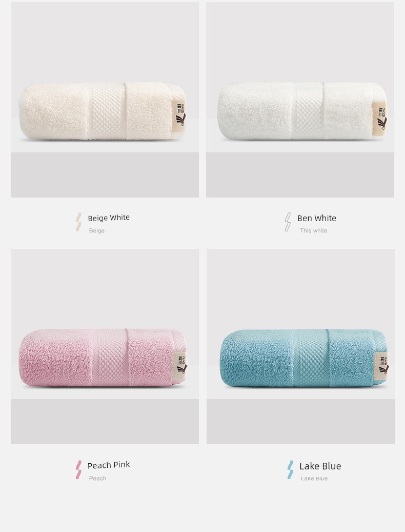
Task: Click the white outlined lightning-bolt icon
Action: [x=288, y=222]
